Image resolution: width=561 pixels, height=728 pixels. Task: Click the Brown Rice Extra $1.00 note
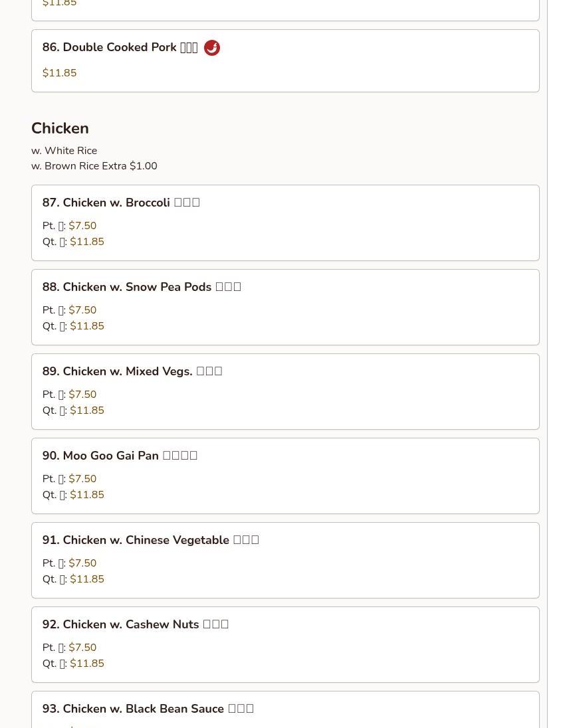tap(94, 166)
